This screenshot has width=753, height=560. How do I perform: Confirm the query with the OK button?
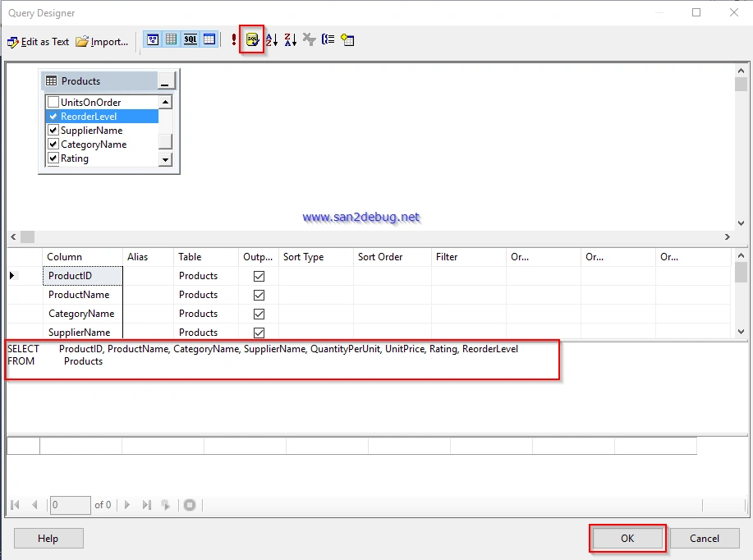[627, 539]
